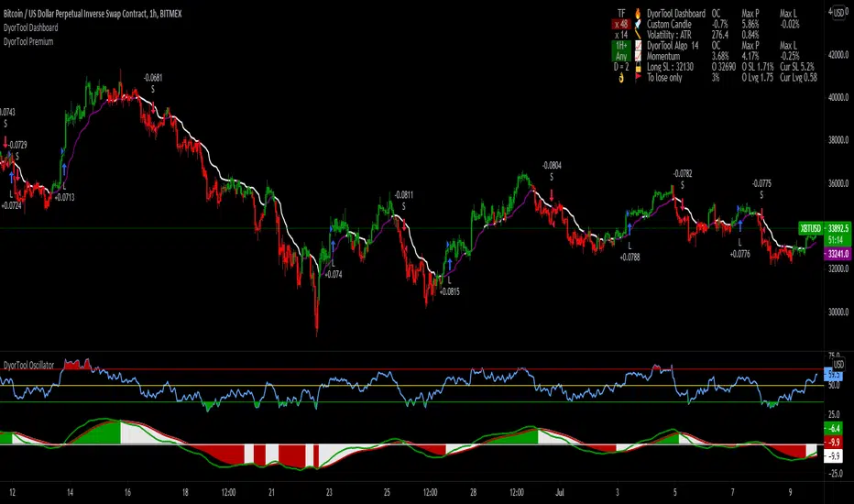Click the purple 33241.0 price label

(x=838, y=254)
